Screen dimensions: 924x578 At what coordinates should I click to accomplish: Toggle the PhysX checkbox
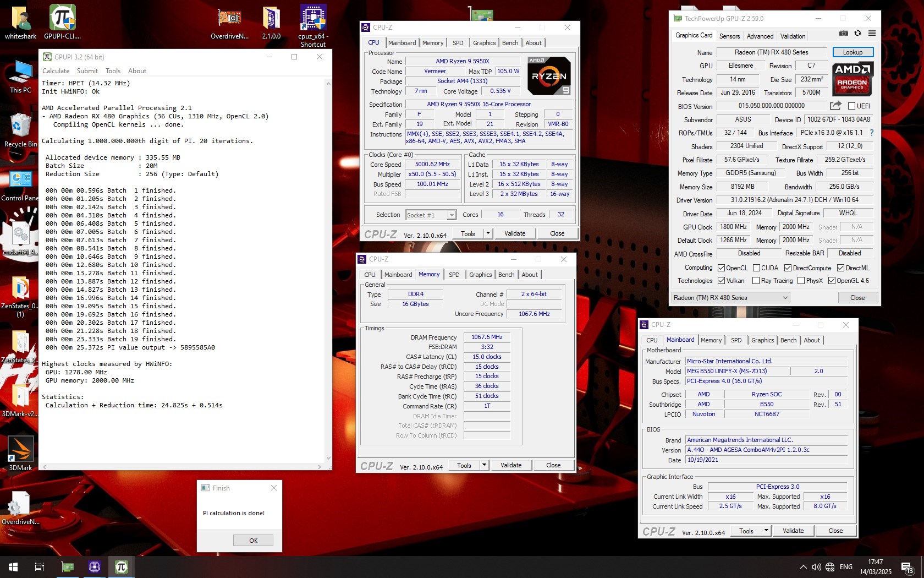point(801,281)
